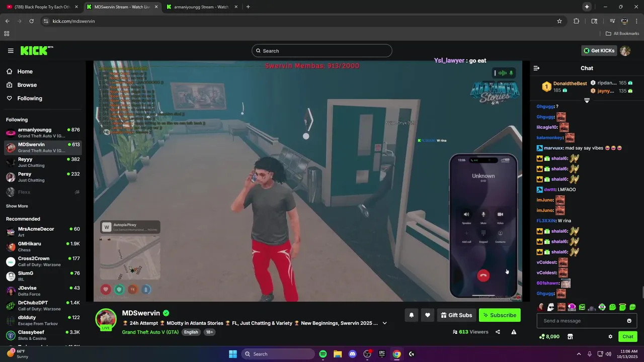Open All Bookmarks folder
644x362 pixels.
(x=622, y=34)
